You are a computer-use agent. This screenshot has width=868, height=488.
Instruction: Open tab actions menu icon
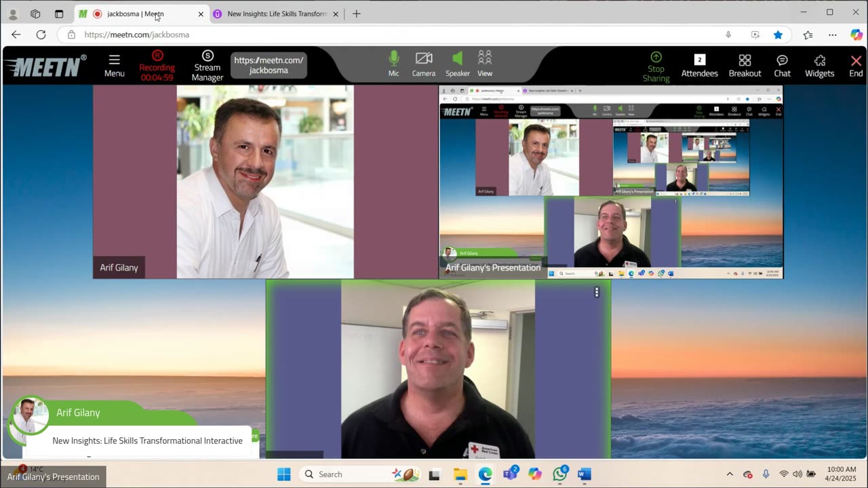tap(59, 14)
